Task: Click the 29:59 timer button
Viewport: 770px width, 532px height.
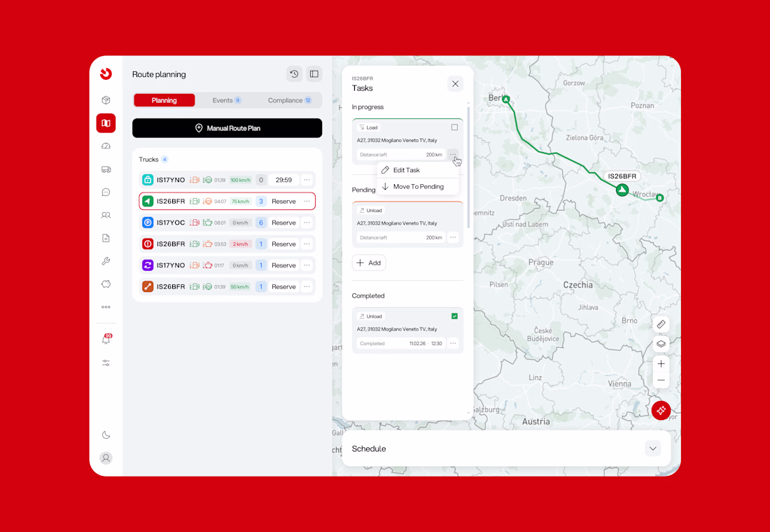Action: (x=283, y=180)
